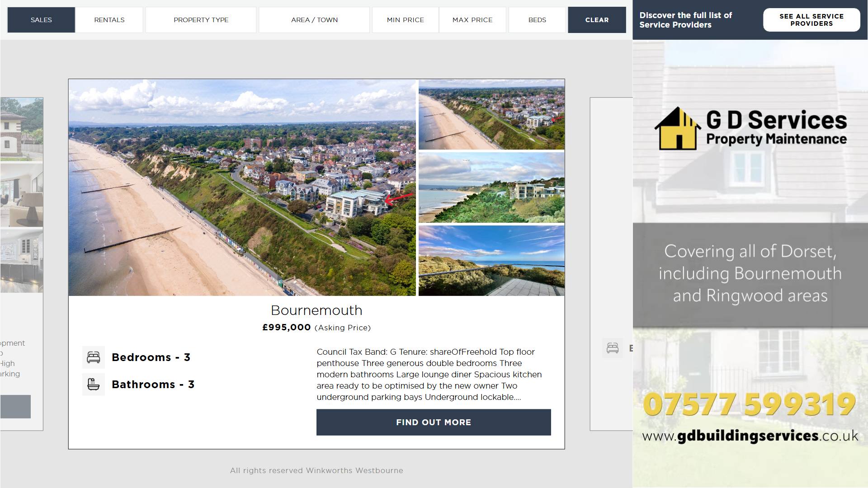
Task: Open middle thumbnail of clifftop apartment building
Action: [491, 188]
